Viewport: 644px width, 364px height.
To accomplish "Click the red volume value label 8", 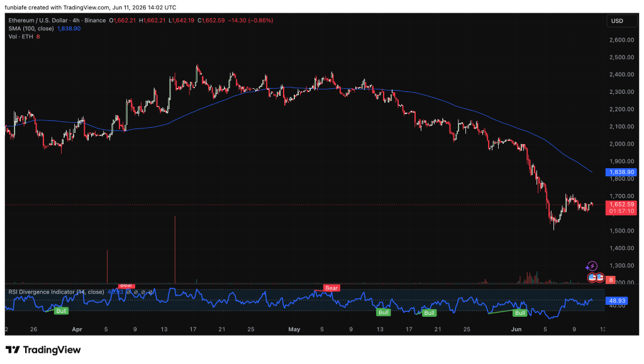I will tap(611, 280).
